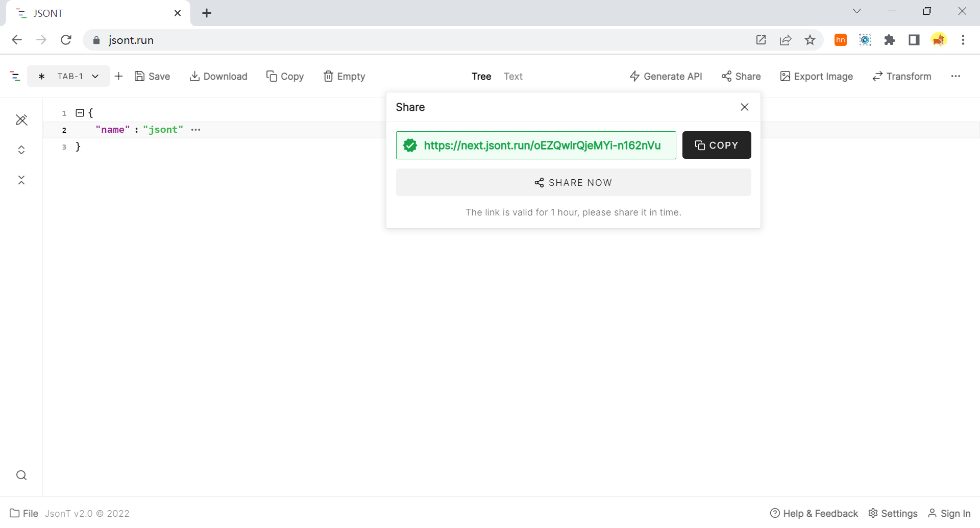
Task: Click Generate API in toolbar
Action: [x=666, y=76]
